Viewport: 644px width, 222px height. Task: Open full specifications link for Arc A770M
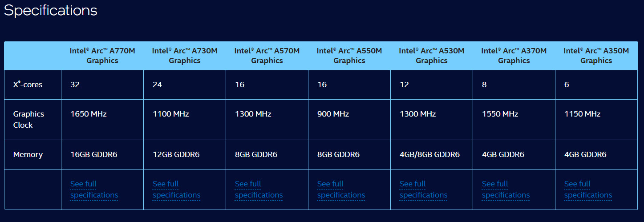pyautogui.click(x=94, y=190)
